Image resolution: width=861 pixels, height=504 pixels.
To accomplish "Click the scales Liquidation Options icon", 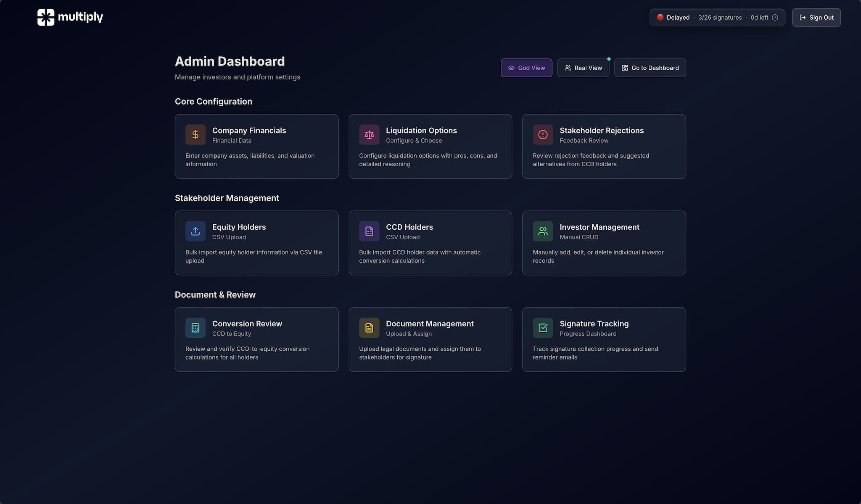I will point(369,135).
